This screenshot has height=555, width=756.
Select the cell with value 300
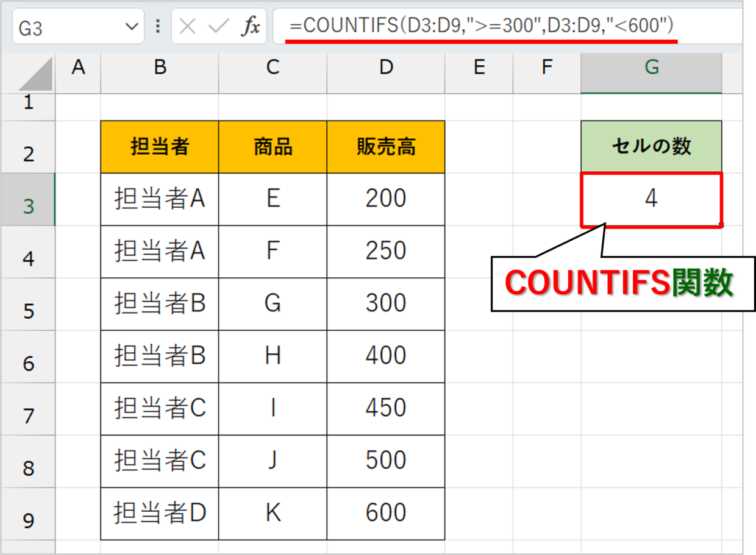(386, 304)
